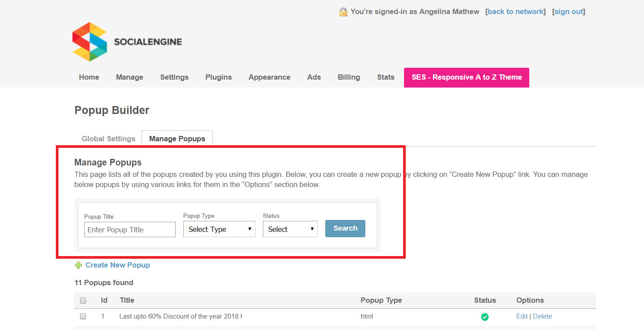
Task: Open the Create New Popup link
Action: (x=117, y=264)
